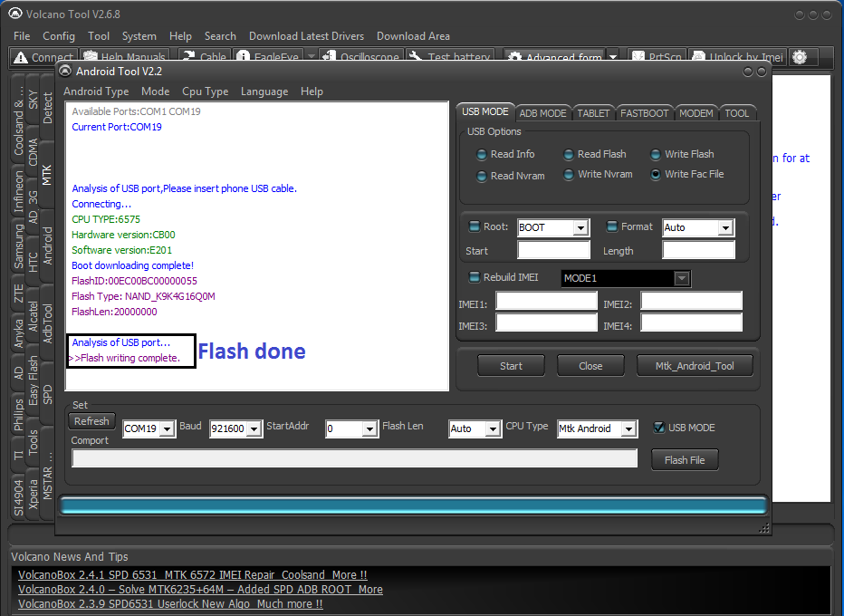This screenshot has width=844, height=616.
Task: Click the Connect warning icon in toolbar
Action: tap(21, 57)
